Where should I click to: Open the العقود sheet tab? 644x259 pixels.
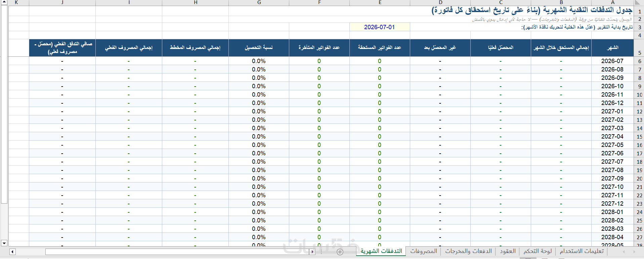pos(508,251)
